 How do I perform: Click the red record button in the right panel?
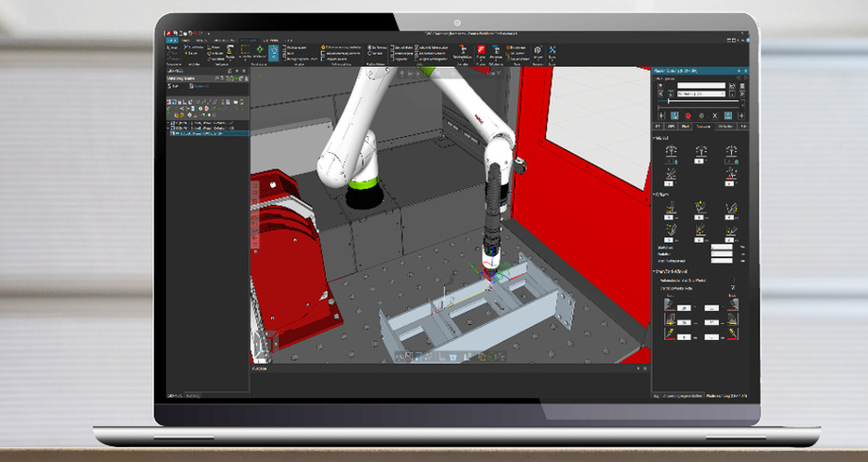pyautogui.click(x=689, y=116)
